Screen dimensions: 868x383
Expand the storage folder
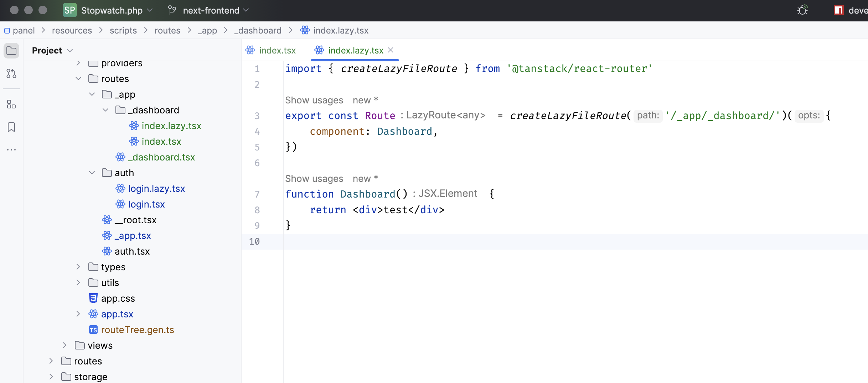point(51,377)
